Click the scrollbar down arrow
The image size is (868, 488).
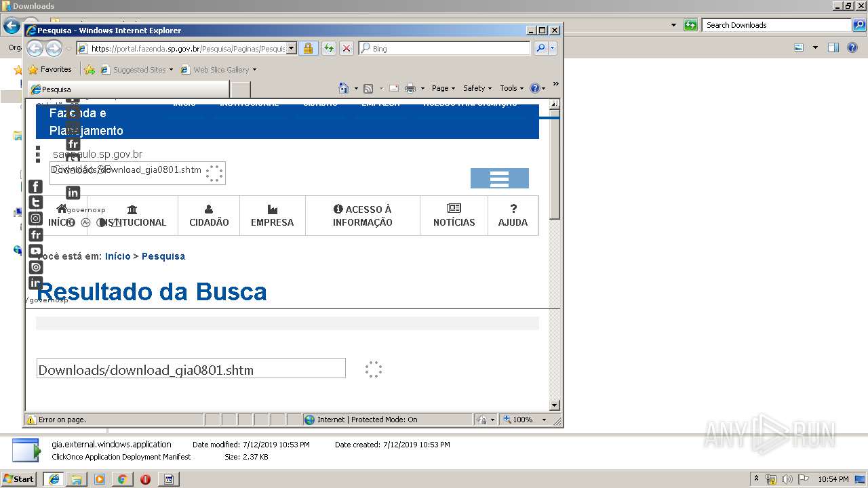[x=555, y=405]
